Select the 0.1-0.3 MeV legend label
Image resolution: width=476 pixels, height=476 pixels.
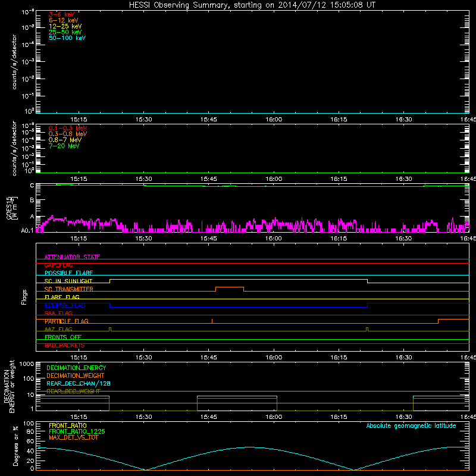pyautogui.click(x=68, y=128)
